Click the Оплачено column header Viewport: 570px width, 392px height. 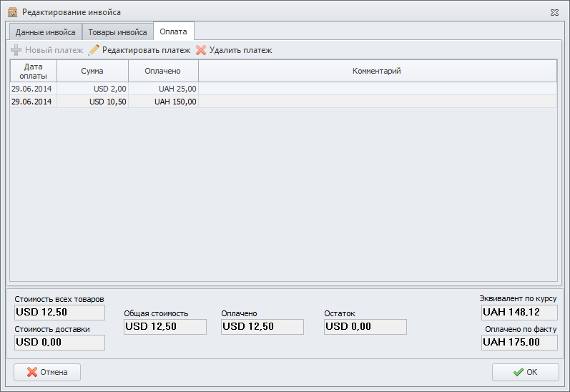(162, 71)
